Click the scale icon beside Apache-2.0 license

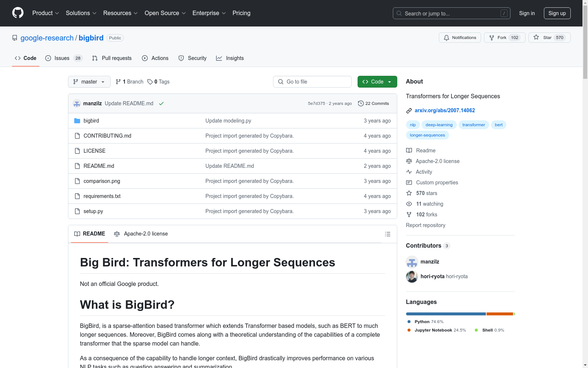tap(409, 161)
